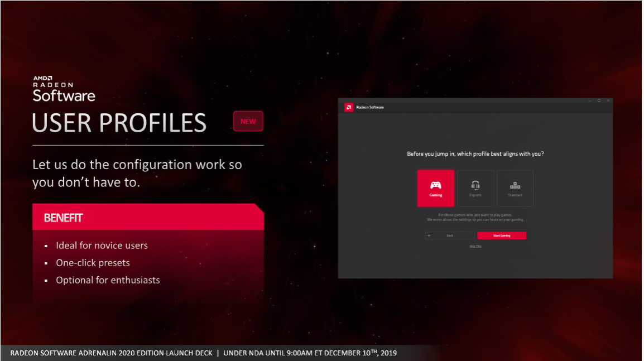Pick the Standard keyboard-keys icon
This screenshot has height=361, width=644.
pyautogui.click(x=515, y=185)
